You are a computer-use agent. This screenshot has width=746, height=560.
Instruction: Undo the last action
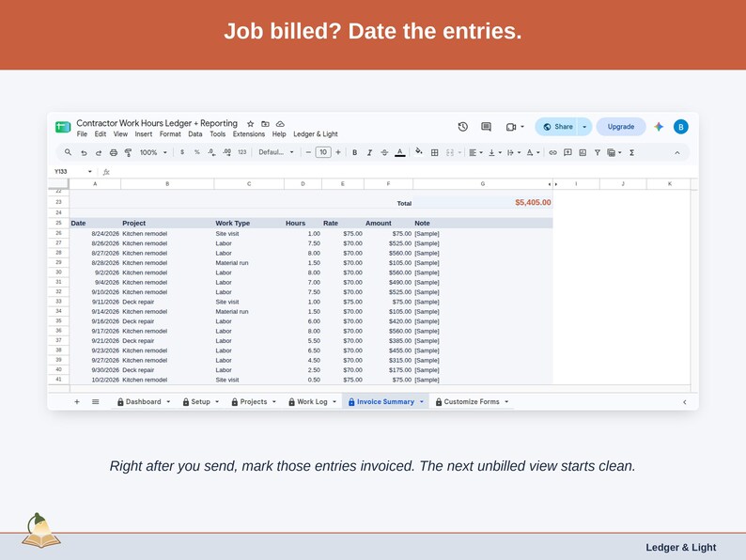[84, 153]
